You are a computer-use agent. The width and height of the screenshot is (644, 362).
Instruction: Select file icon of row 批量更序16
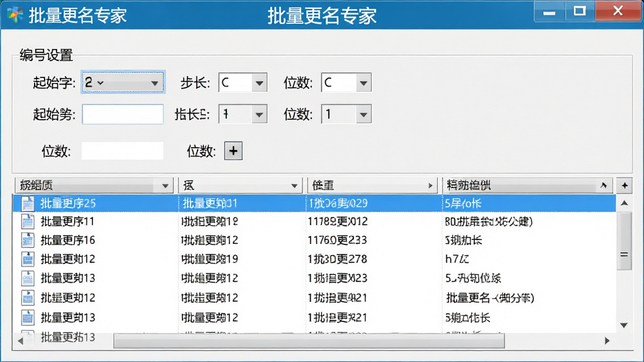(28, 240)
